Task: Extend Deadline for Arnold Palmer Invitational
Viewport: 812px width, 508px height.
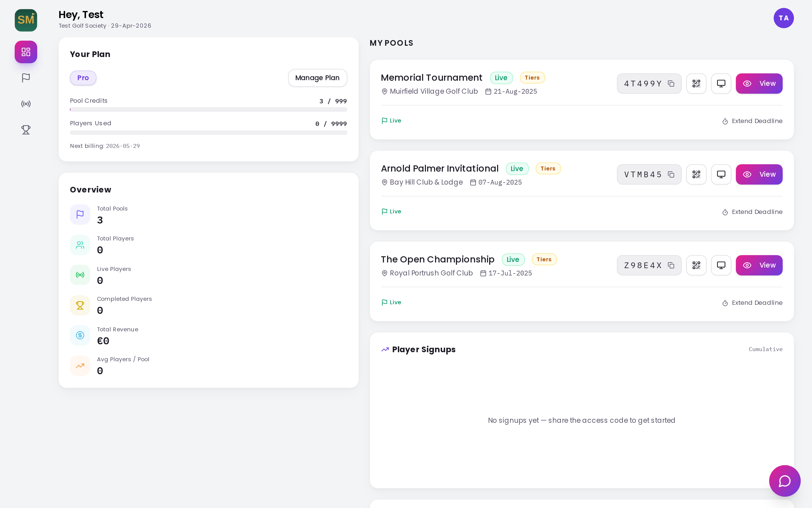Action: (752, 212)
